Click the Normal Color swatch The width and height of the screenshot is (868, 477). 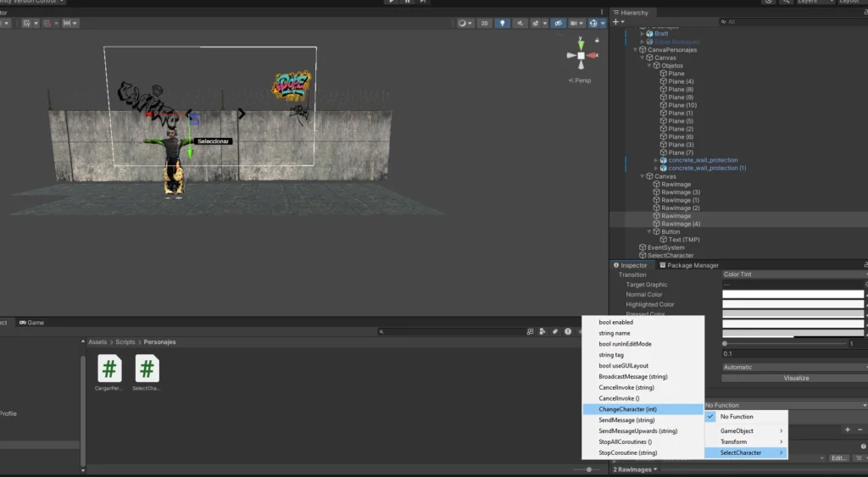(x=793, y=295)
